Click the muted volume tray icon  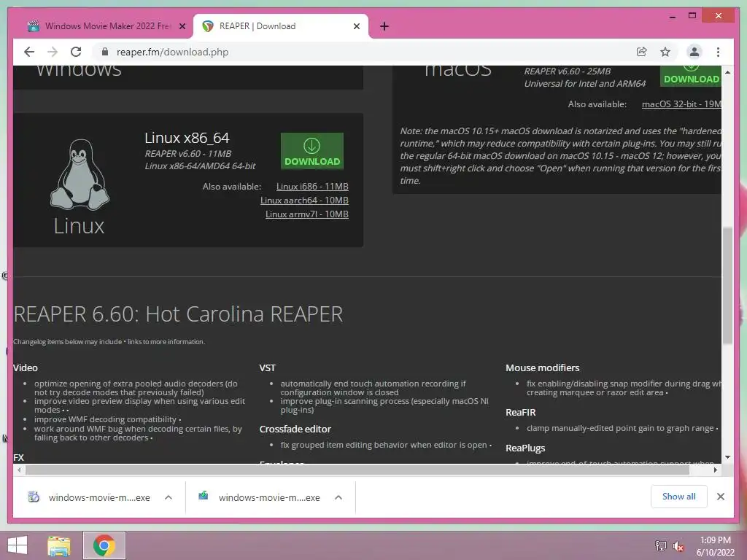pos(678,545)
